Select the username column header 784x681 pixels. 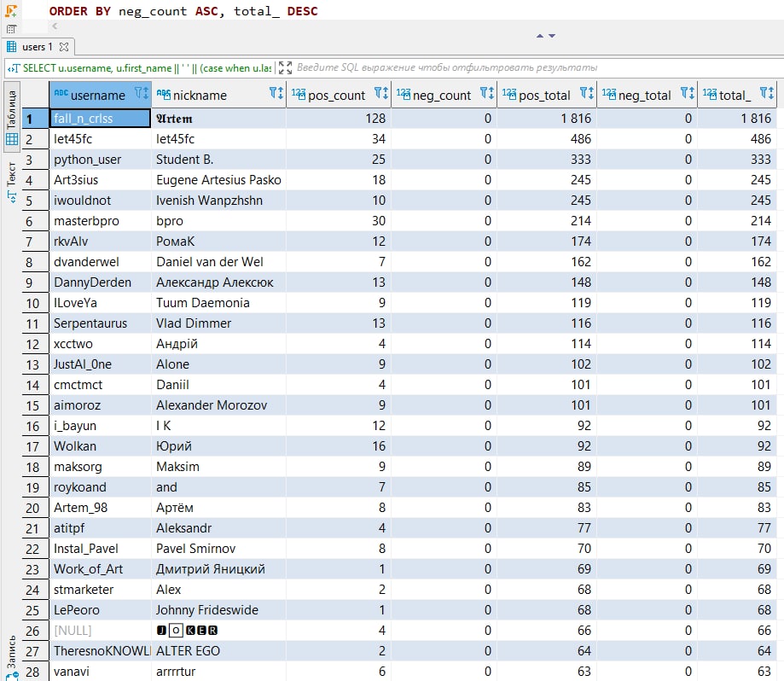pyautogui.click(x=100, y=95)
